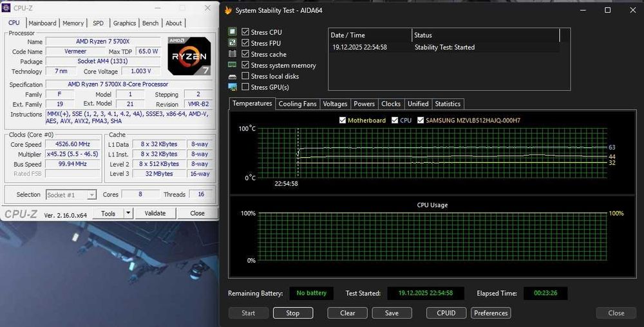Click the AMD Ryzen 7 logo in CPU-Z
644x327 pixels.
(x=189, y=56)
